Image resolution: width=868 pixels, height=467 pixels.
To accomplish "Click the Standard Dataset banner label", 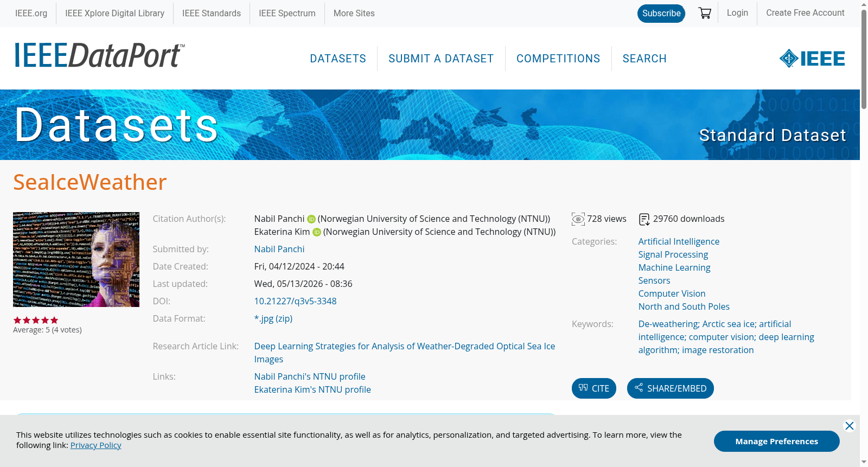I will tap(773, 135).
